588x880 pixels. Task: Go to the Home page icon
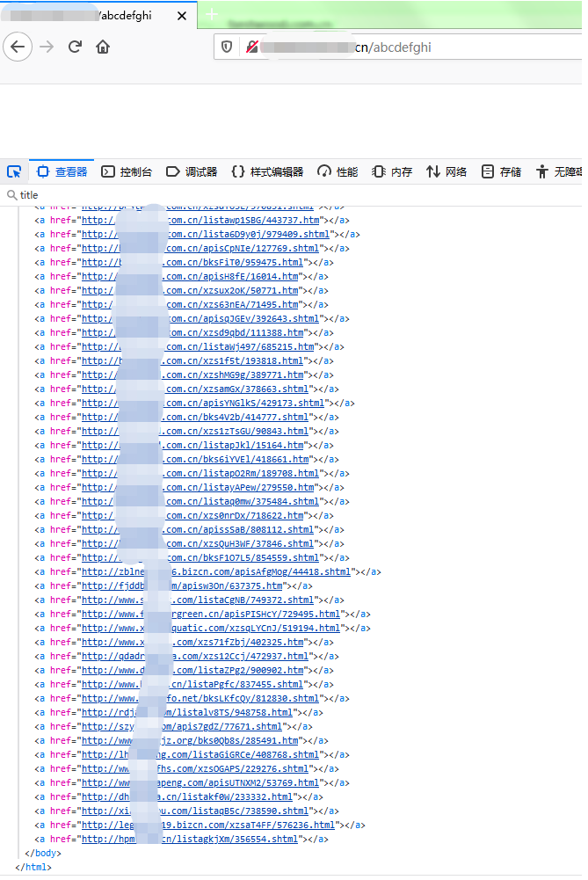(x=103, y=47)
